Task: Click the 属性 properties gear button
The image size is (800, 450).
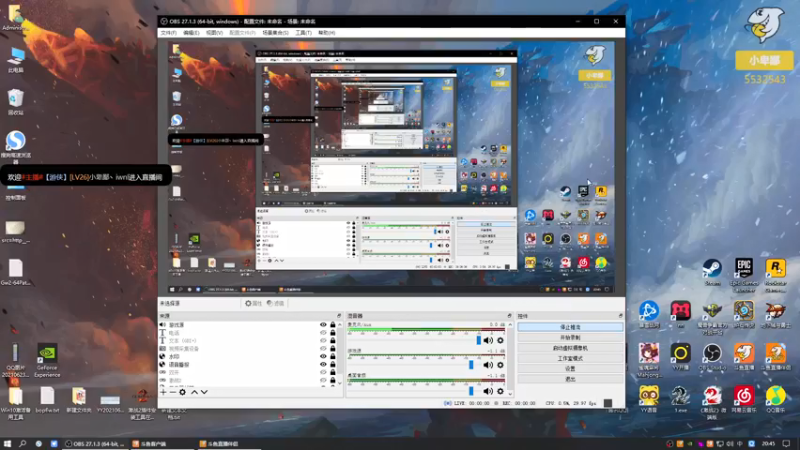Action: (253, 303)
